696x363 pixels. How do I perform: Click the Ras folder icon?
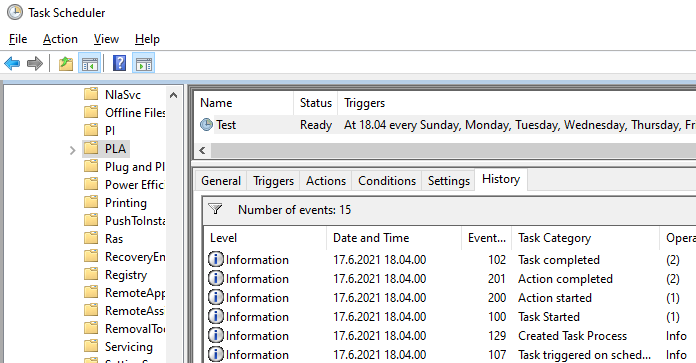click(x=91, y=238)
